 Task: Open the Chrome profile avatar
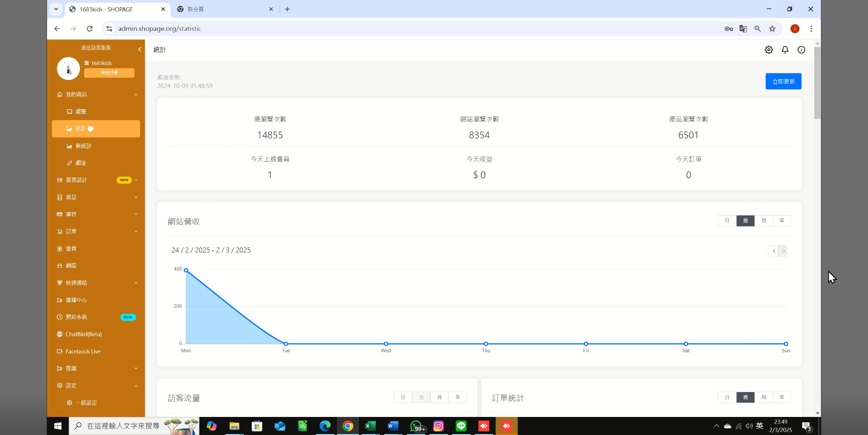(x=795, y=28)
